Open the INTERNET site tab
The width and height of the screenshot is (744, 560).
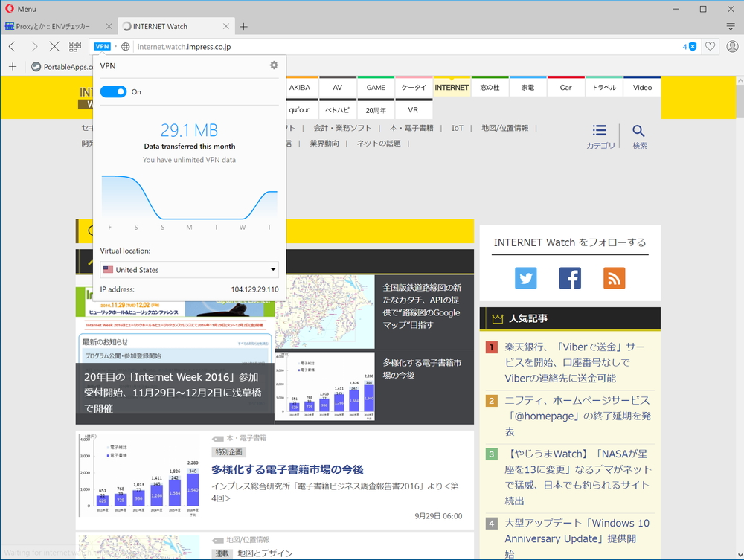[x=452, y=87]
